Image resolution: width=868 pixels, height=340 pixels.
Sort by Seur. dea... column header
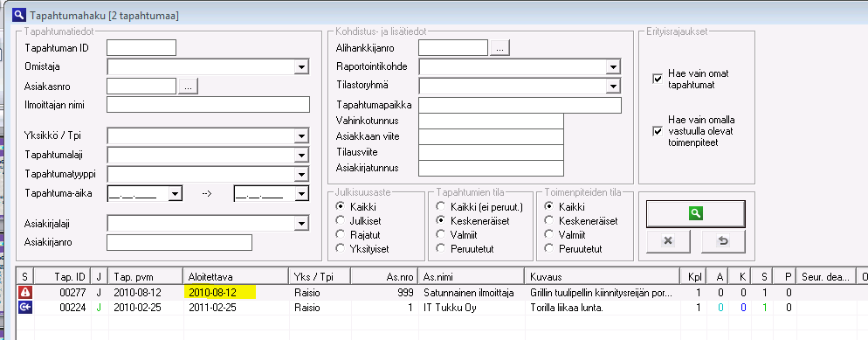(825, 276)
